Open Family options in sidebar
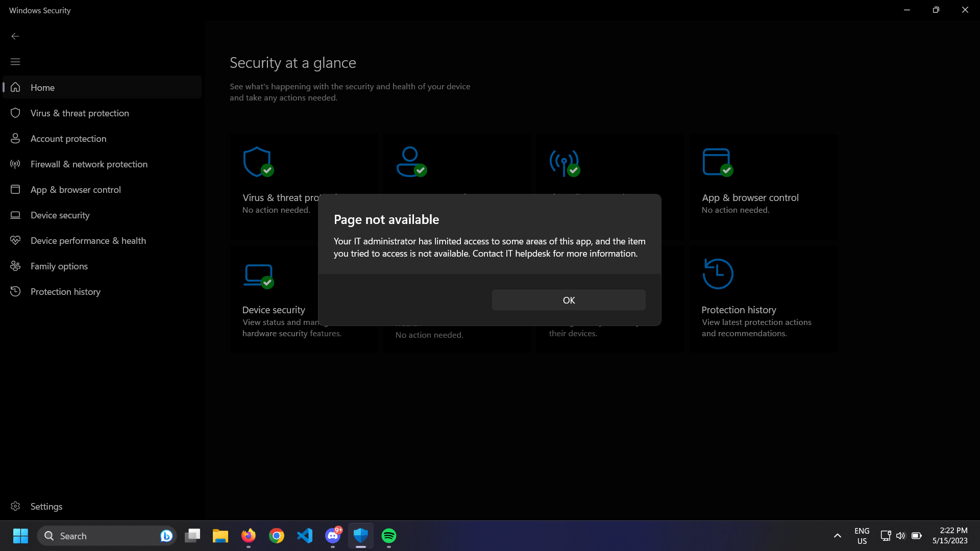The width and height of the screenshot is (980, 551). tap(59, 266)
